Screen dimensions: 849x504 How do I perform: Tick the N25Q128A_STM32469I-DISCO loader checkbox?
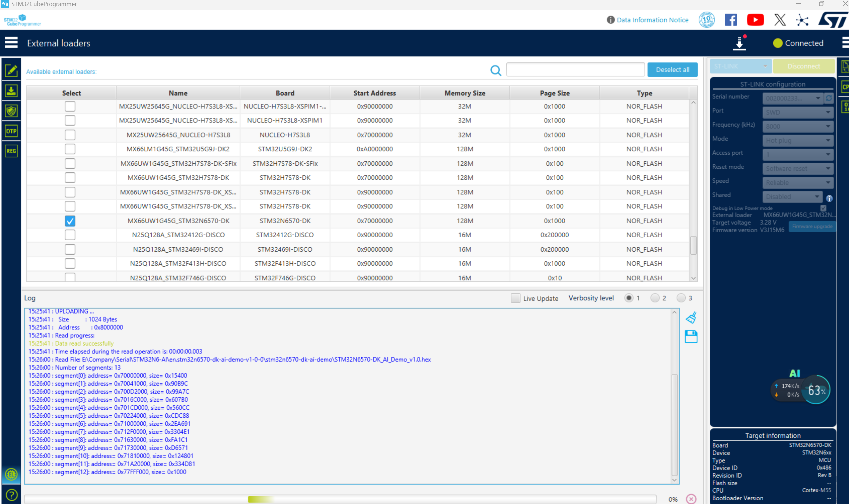(70, 249)
